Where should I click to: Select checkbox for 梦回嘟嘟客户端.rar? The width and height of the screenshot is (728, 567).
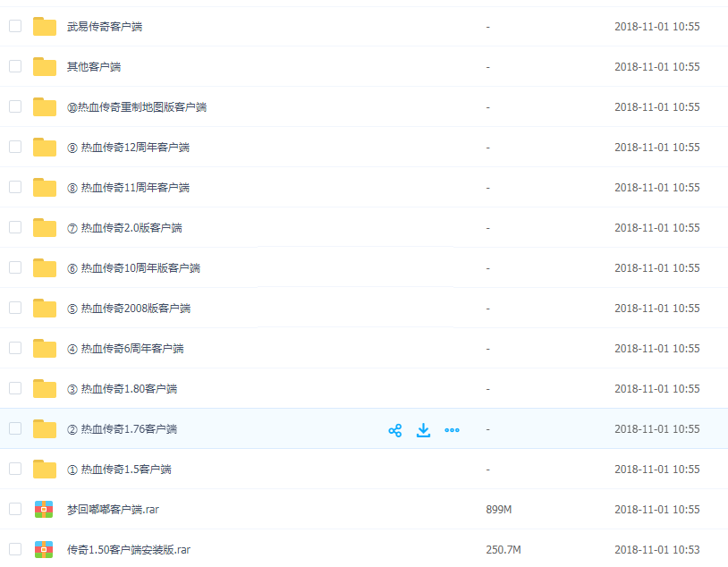pyautogui.click(x=15, y=509)
